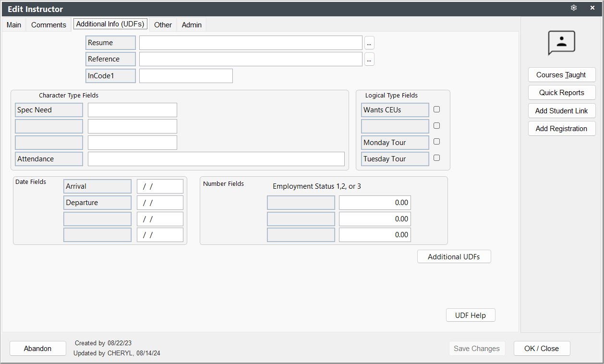Click the Arrival date field
The image size is (604, 364).
click(x=160, y=186)
